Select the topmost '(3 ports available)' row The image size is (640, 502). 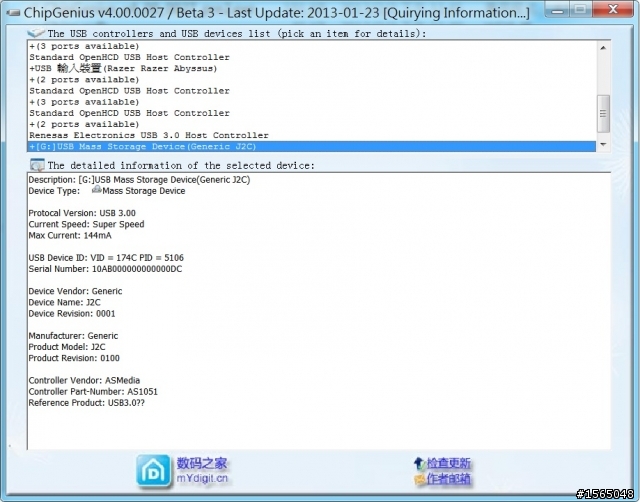pos(312,46)
